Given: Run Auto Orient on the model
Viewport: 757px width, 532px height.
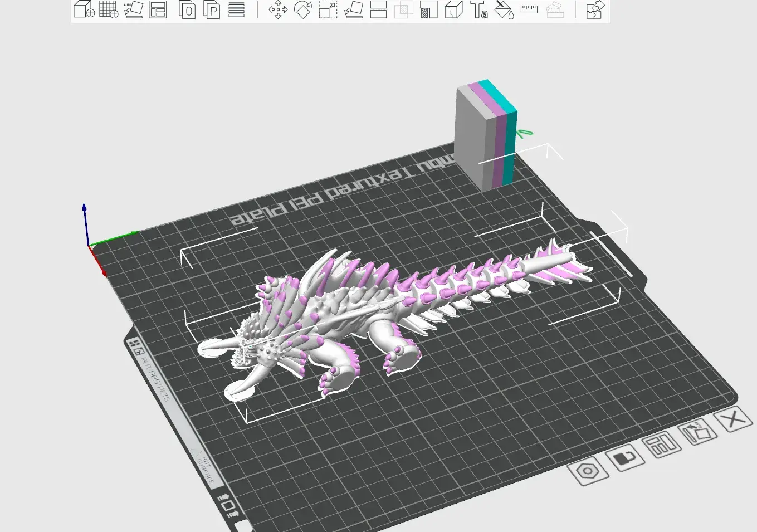Looking at the screenshot, I should coord(133,9).
